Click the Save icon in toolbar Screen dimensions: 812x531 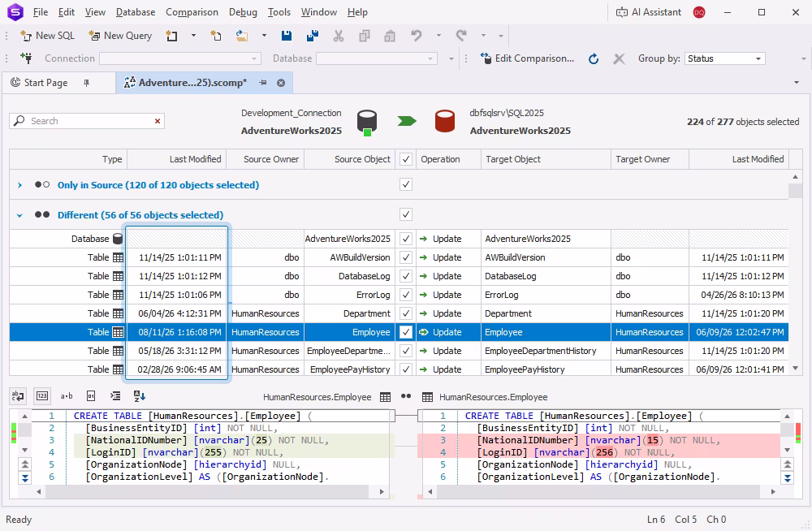(287, 36)
